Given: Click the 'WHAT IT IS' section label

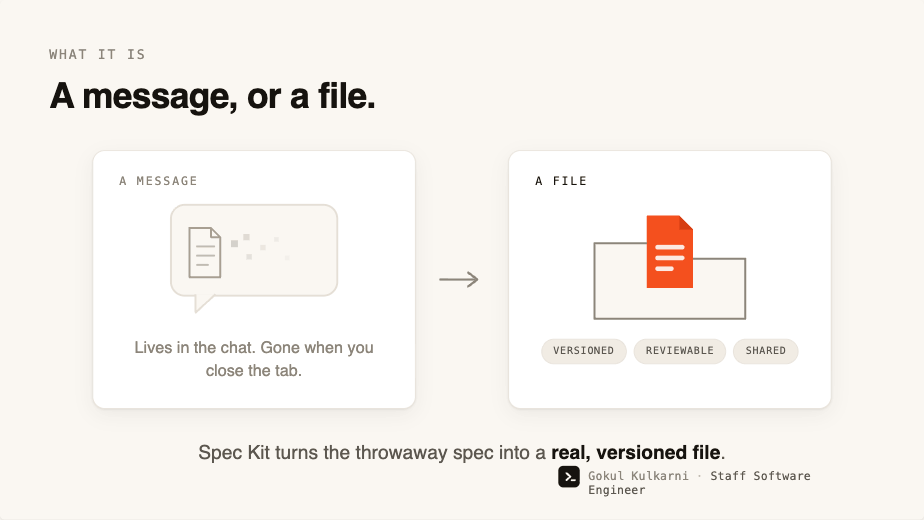Looking at the screenshot, I should pos(97,54).
